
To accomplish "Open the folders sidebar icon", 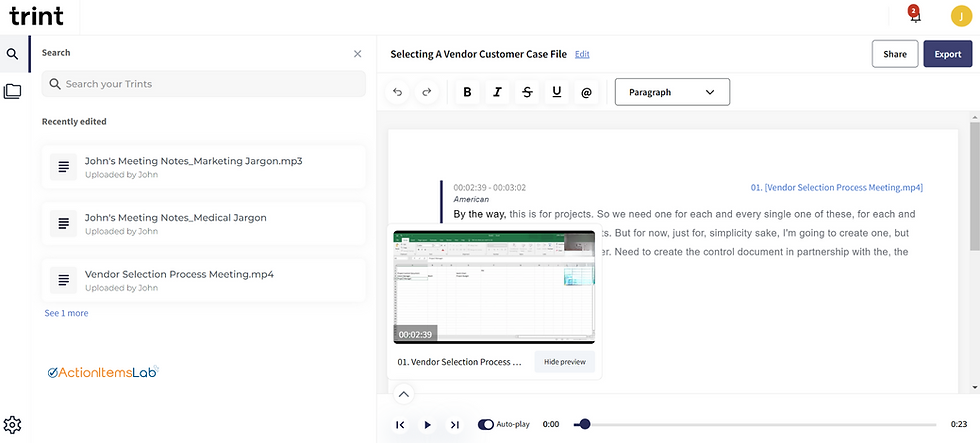I will click(x=12, y=91).
